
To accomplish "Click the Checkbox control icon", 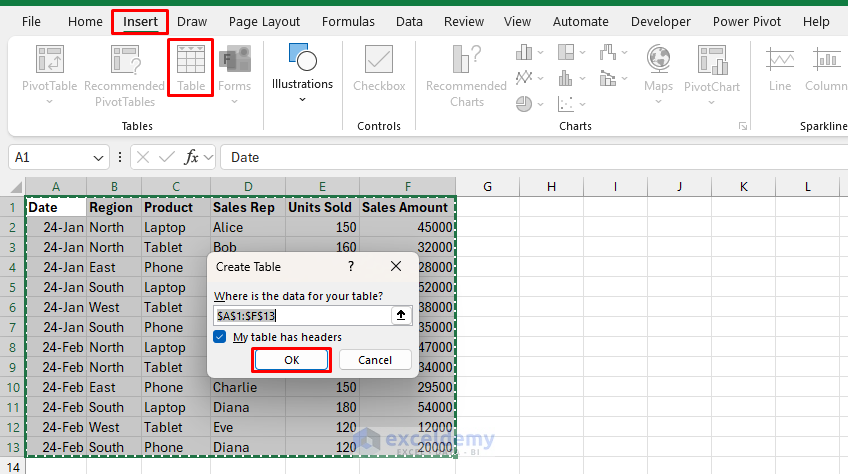I will point(379,58).
